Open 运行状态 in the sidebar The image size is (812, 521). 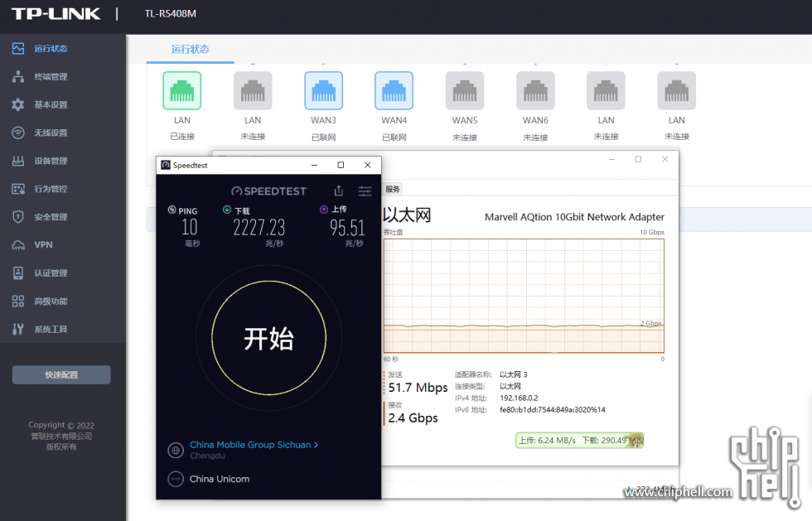(x=51, y=49)
